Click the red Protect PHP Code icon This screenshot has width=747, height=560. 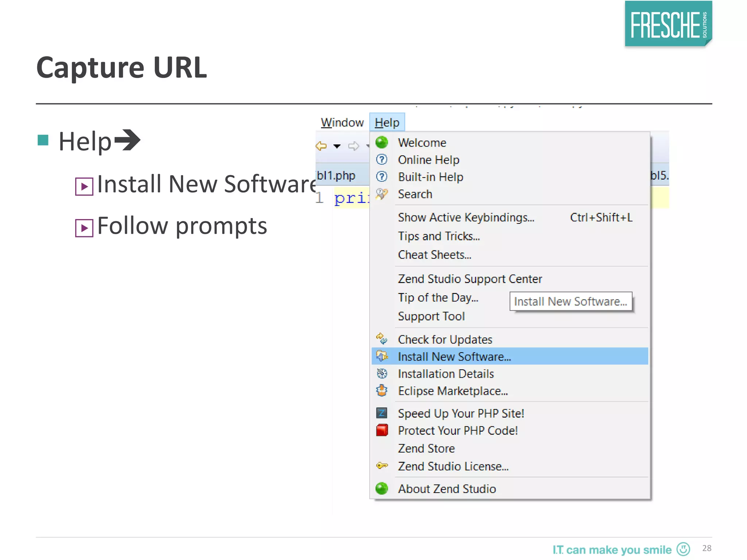point(382,430)
